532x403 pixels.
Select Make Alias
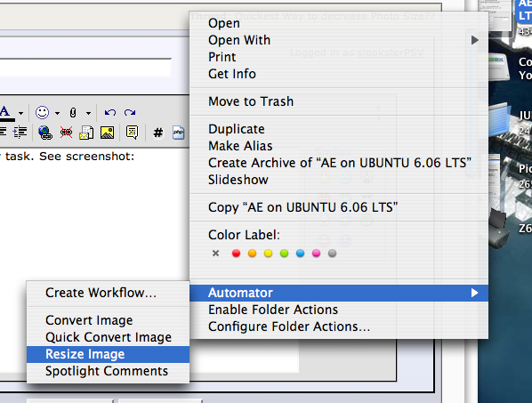pos(339,146)
